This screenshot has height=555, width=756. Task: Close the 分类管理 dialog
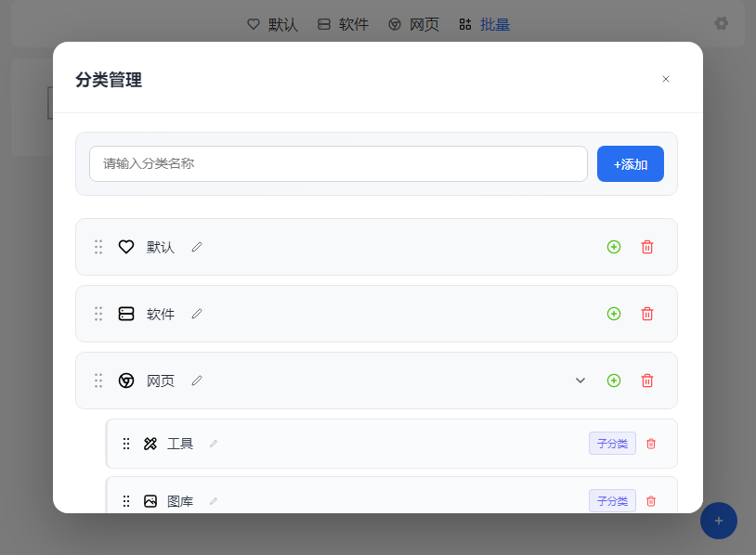(666, 79)
